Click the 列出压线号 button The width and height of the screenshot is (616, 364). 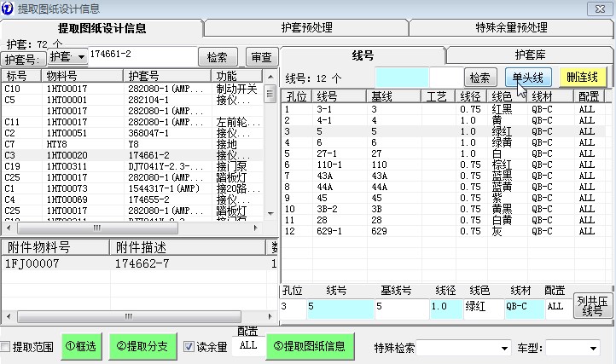click(591, 306)
